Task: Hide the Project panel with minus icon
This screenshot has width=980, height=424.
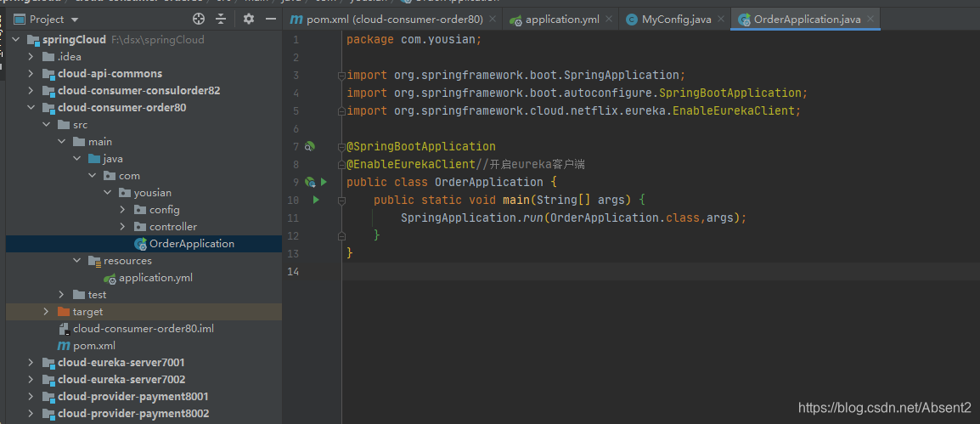Action: [x=271, y=19]
